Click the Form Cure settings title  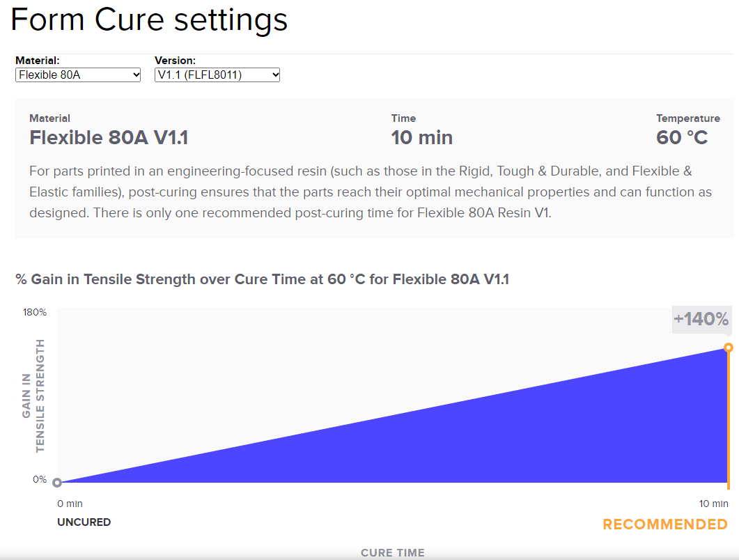click(149, 20)
